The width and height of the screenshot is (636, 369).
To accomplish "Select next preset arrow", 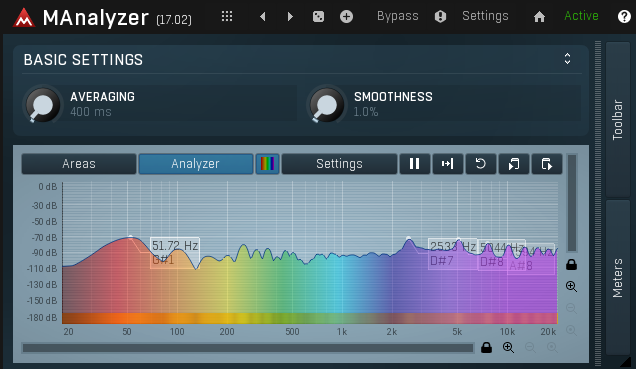I will (290, 17).
